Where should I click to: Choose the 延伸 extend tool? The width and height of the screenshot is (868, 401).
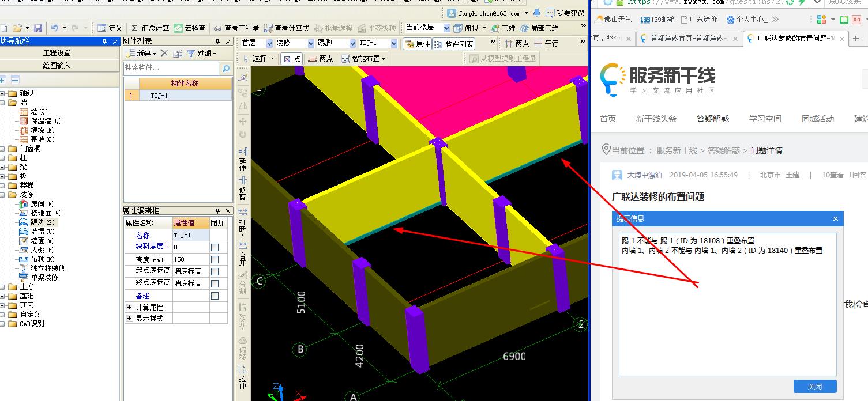pos(243,159)
